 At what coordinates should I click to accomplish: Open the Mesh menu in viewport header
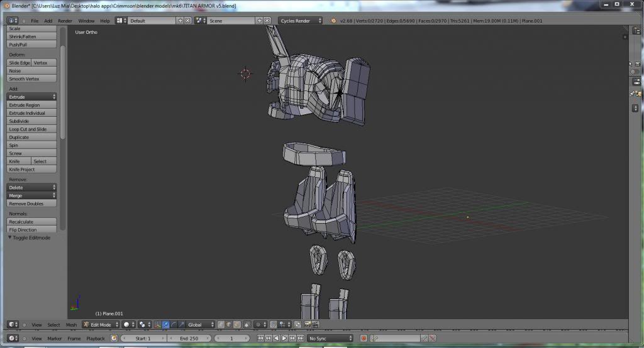71,325
